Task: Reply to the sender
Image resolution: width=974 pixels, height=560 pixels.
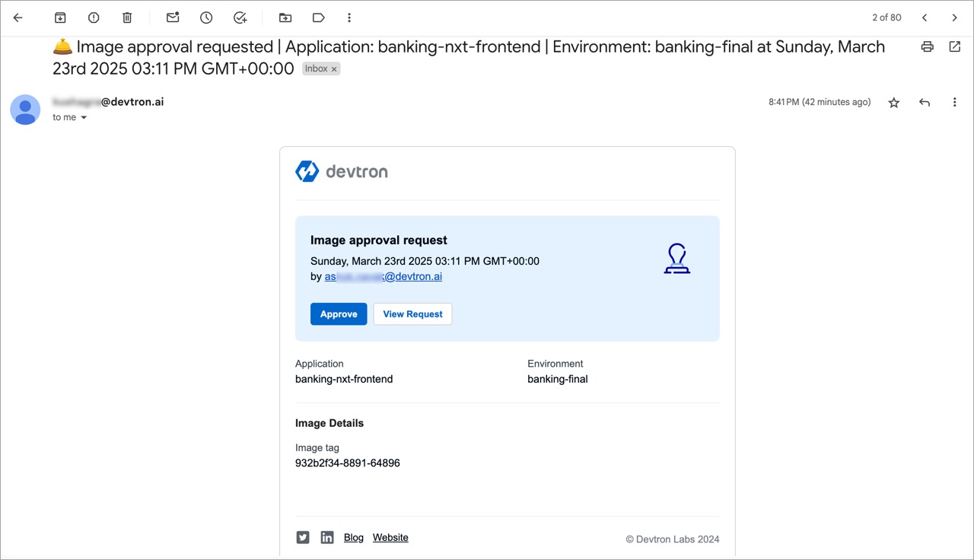Action: point(925,103)
